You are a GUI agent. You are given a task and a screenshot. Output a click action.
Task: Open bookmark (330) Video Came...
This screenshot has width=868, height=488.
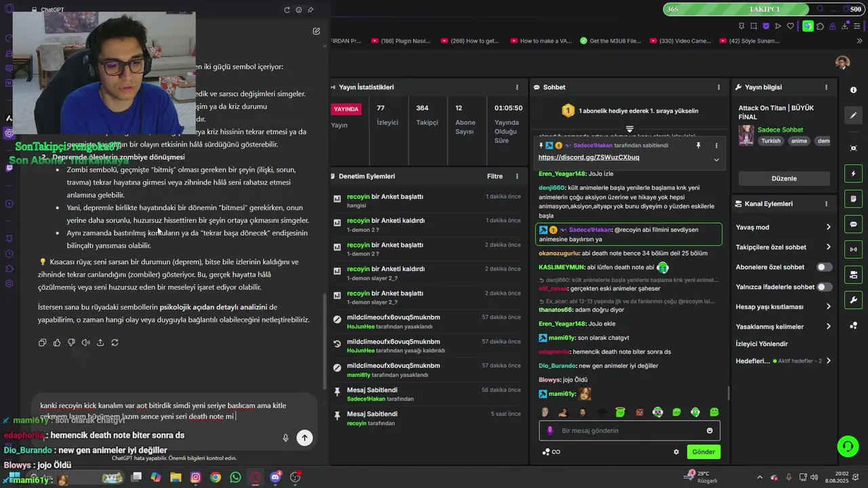click(x=680, y=41)
